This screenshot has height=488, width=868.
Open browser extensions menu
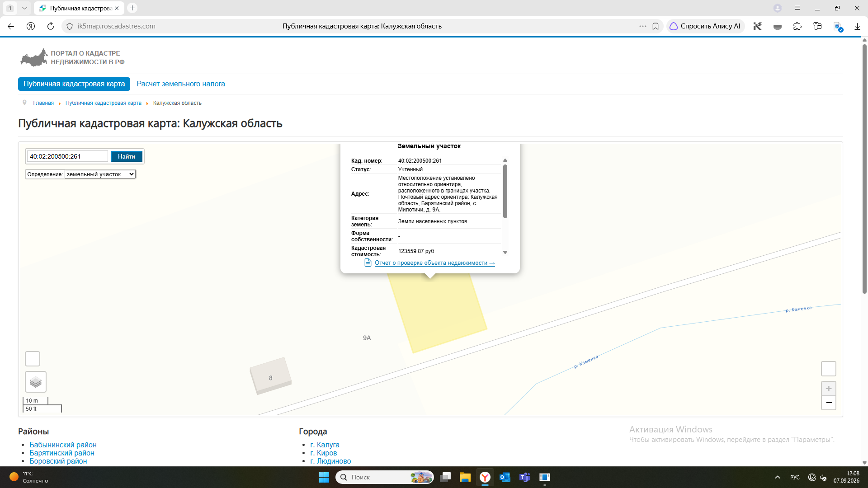pos(797,26)
